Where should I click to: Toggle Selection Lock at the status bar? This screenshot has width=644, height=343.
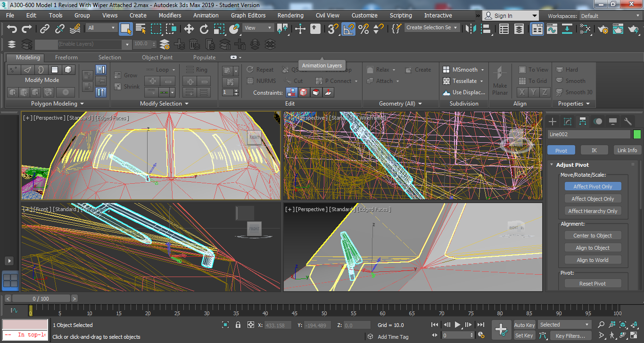pos(238,325)
